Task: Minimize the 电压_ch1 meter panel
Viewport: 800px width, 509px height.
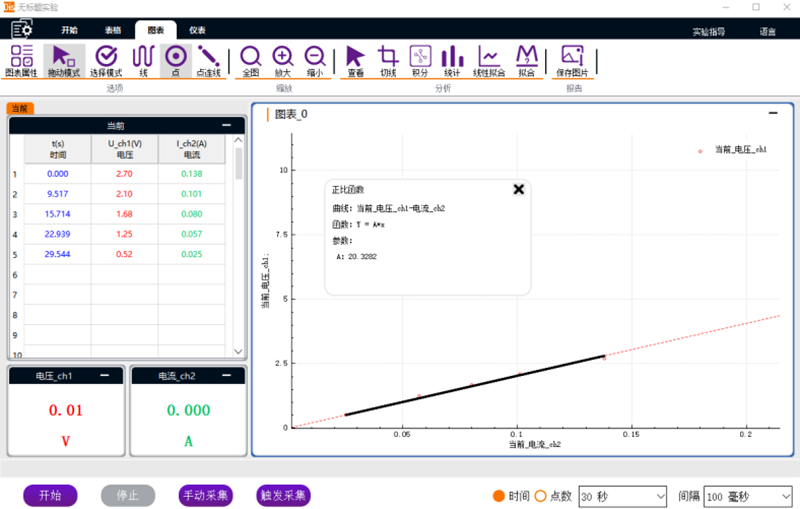Action: (x=105, y=376)
